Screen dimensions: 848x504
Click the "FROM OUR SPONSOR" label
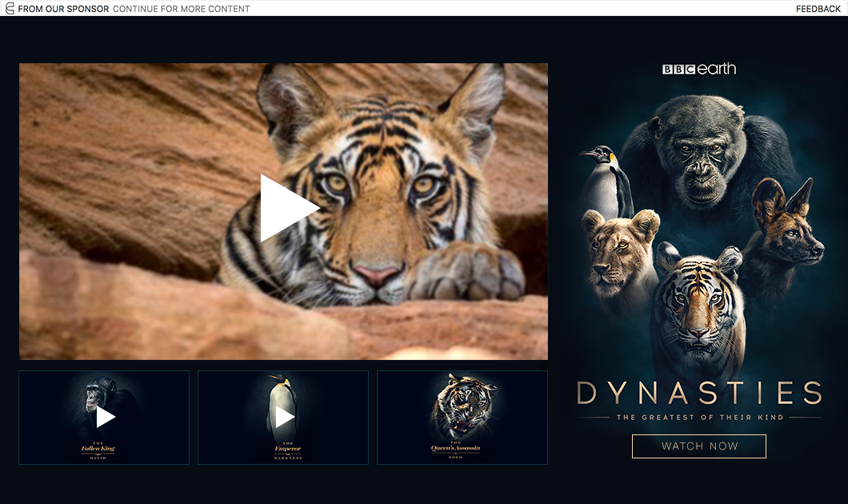point(65,9)
